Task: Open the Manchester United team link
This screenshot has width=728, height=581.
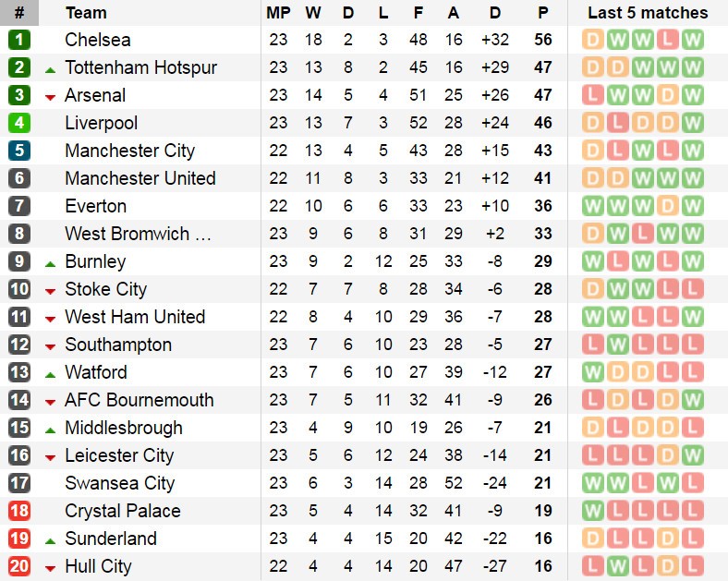Action: [x=140, y=178]
